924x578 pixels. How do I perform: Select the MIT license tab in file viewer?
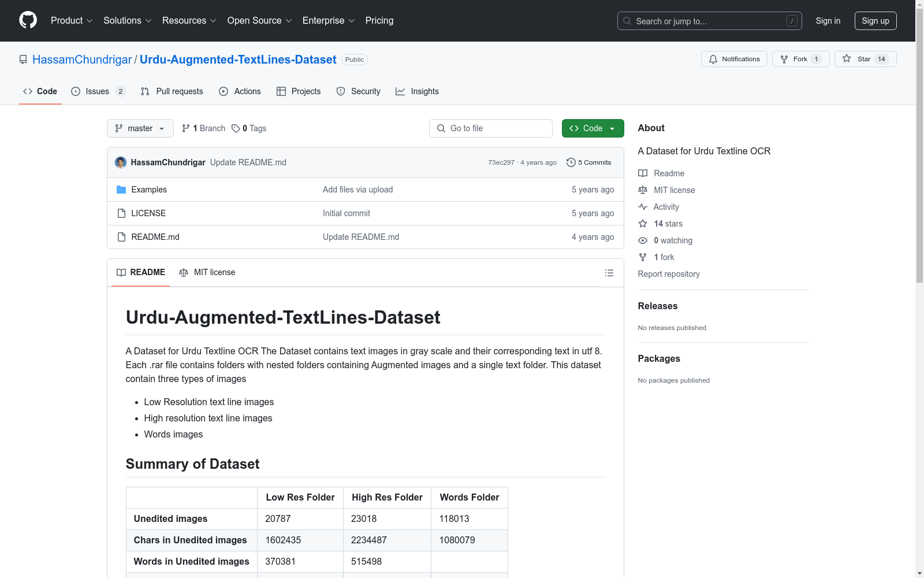[207, 272]
